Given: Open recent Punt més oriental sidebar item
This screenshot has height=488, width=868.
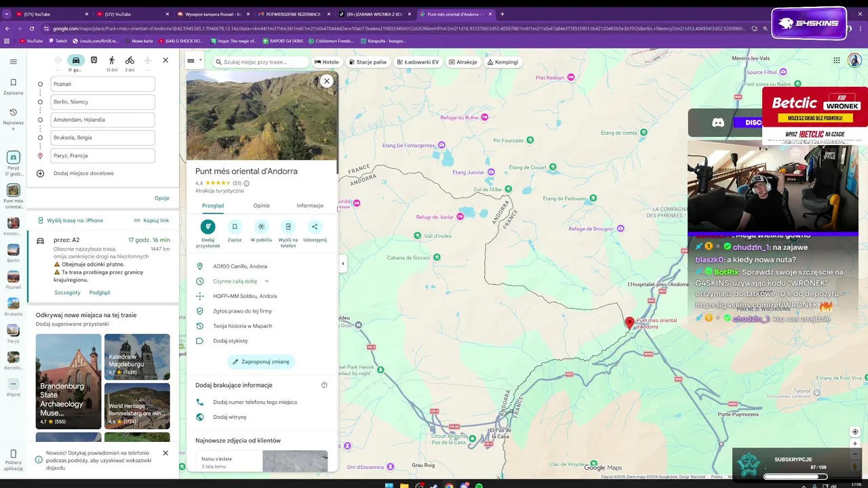Looking at the screenshot, I should [x=13, y=195].
